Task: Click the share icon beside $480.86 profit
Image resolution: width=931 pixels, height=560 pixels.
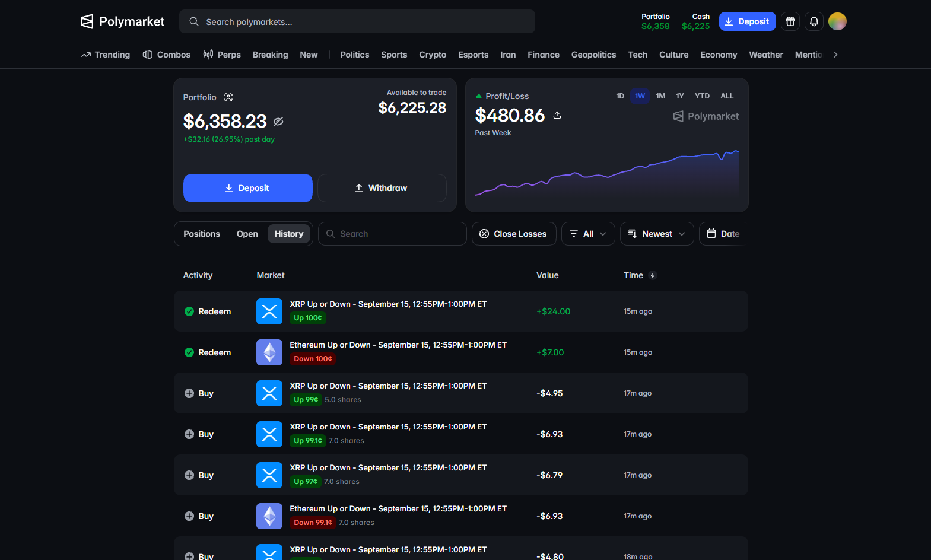Action: [x=557, y=115]
